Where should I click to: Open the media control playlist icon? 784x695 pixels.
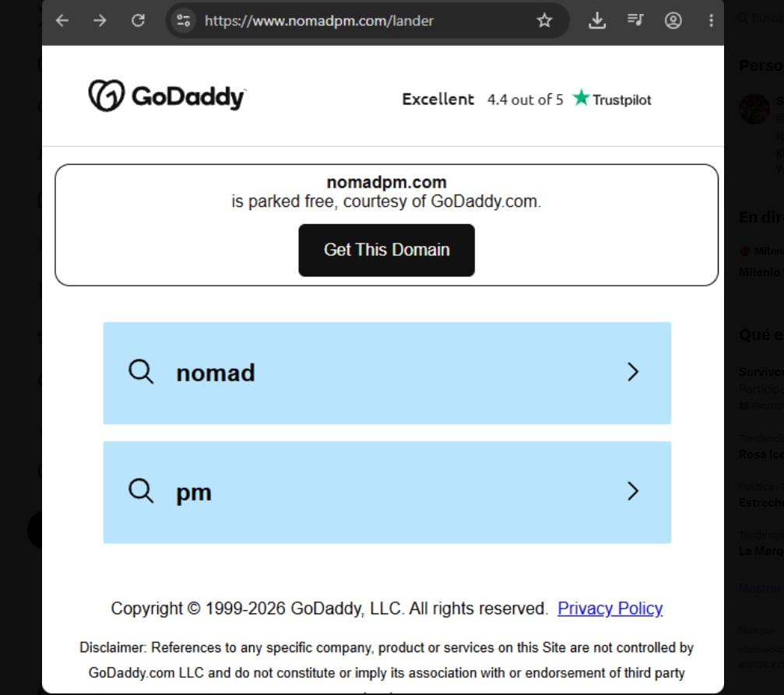coord(635,20)
